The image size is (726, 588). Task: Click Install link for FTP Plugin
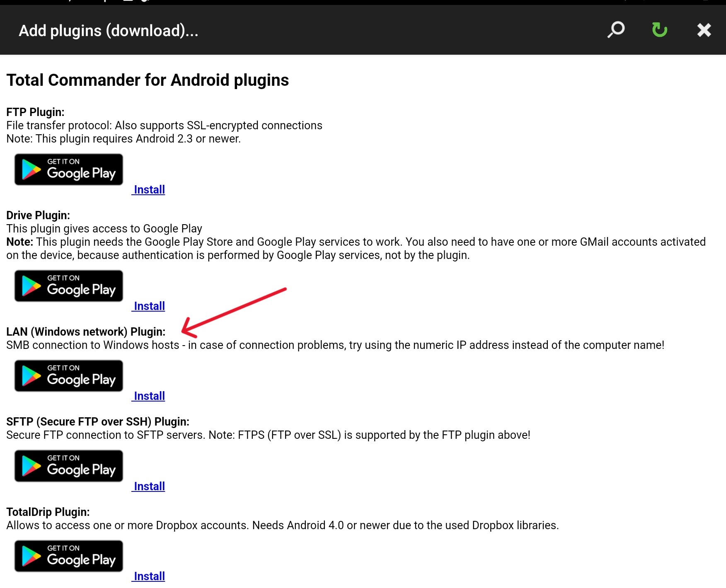click(149, 189)
